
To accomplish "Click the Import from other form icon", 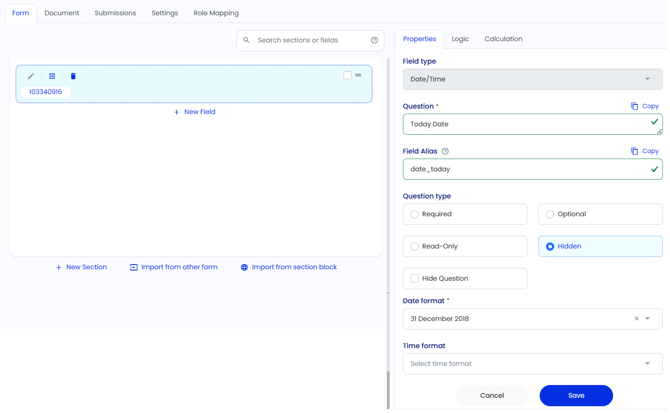I will (x=134, y=267).
